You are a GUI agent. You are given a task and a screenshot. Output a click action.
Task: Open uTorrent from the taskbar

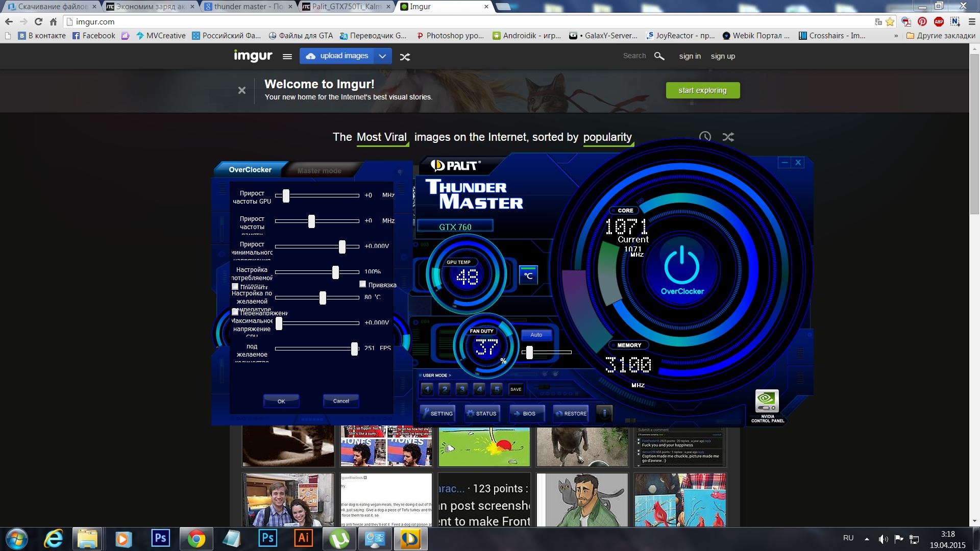coord(339,538)
